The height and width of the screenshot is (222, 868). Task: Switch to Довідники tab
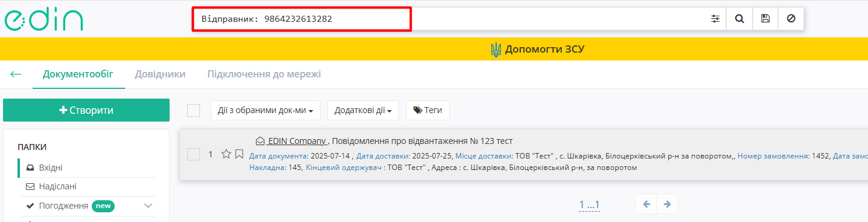coord(160,74)
